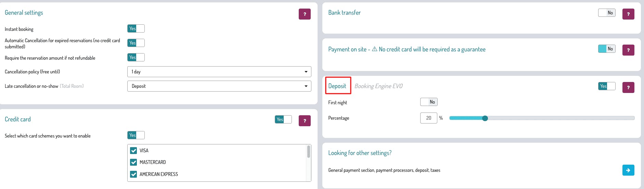Click the card schemes list scrollbar
The height and width of the screenshot is (189, 644).
[308, 152]
